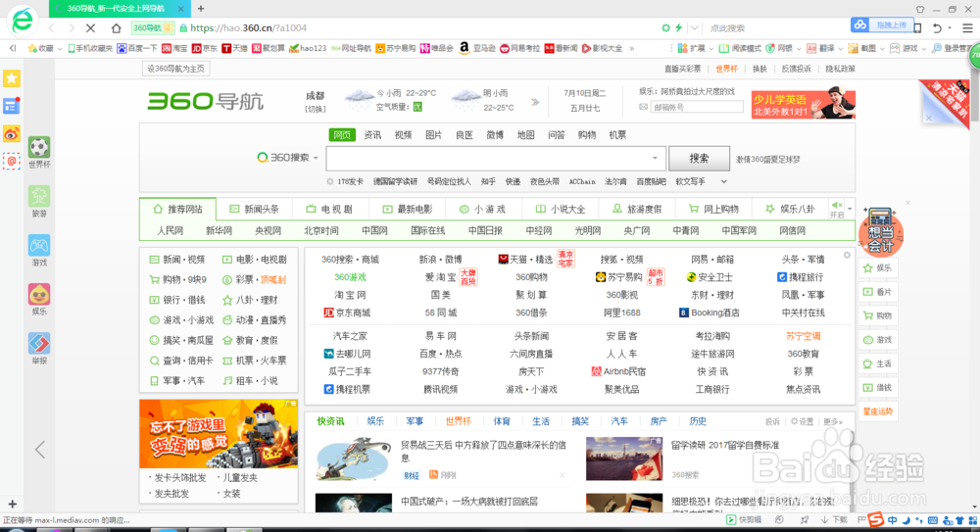The image size is (980, 532).
Task: Open the Sogou input method S icon
Action: pos(875,519)
